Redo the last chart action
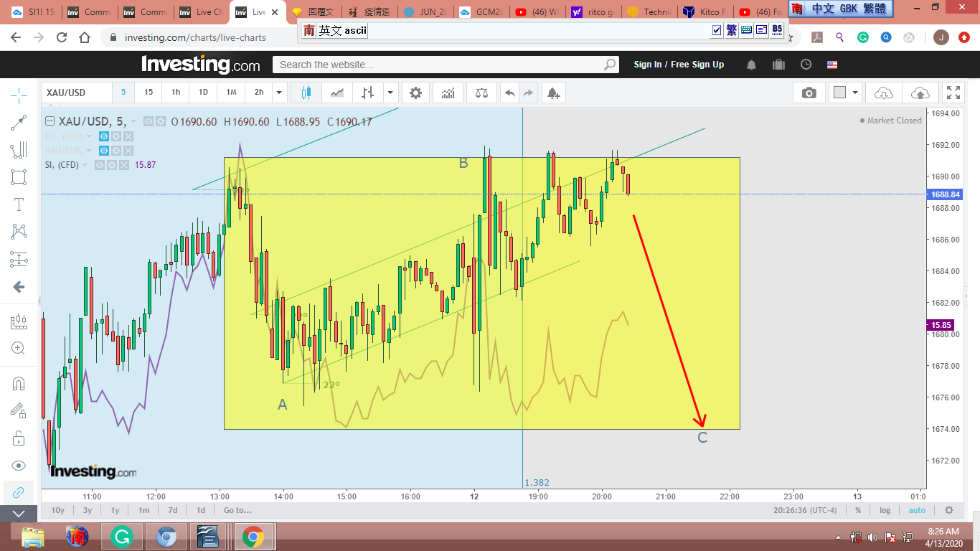The width and height of the screenshot is (980, 551). coord(529,93)
